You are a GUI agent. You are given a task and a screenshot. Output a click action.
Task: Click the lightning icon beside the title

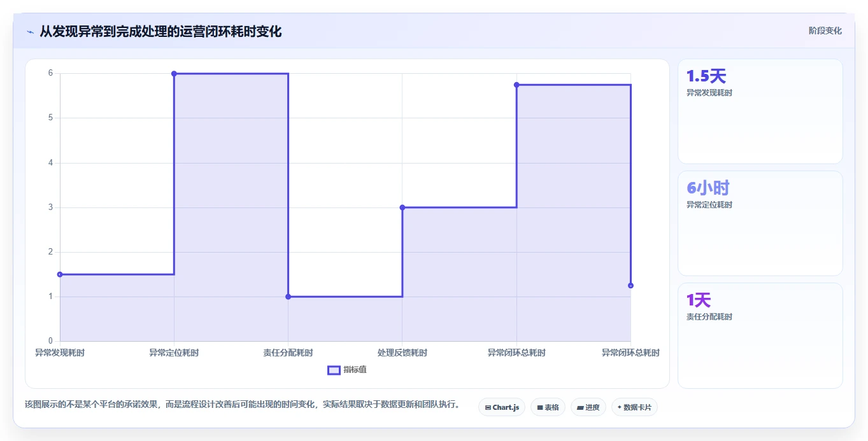30,32
